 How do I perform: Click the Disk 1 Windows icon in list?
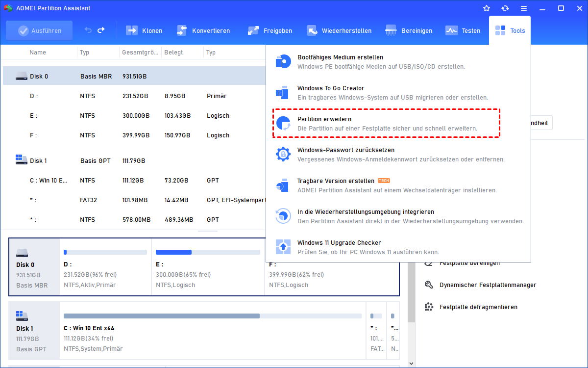(x=21, y=159)
